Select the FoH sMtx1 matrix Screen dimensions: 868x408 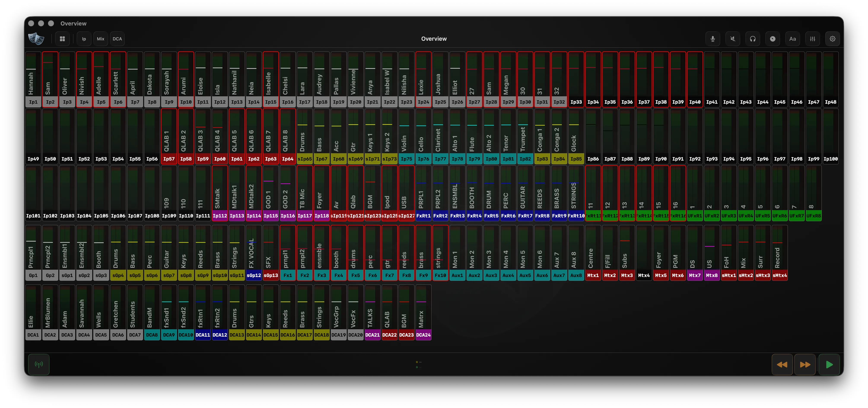click(x=728, y=253)
